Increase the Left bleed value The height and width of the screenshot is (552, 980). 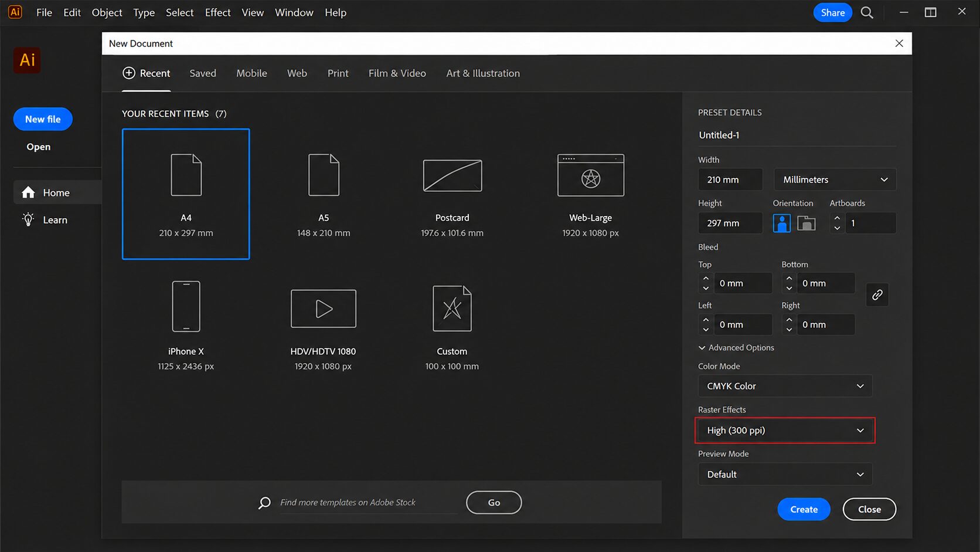[x=706, y=320]
